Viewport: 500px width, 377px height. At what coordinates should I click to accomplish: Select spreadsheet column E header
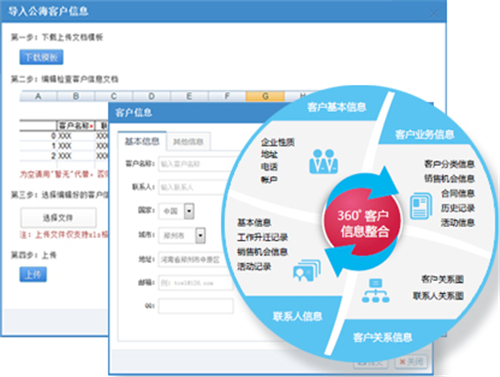189,96
